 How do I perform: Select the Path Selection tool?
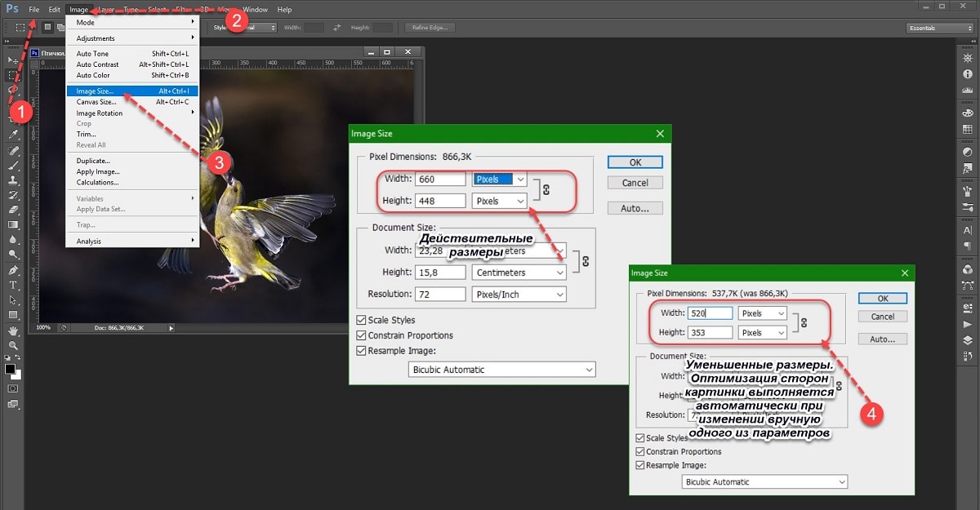coord(13,299)
